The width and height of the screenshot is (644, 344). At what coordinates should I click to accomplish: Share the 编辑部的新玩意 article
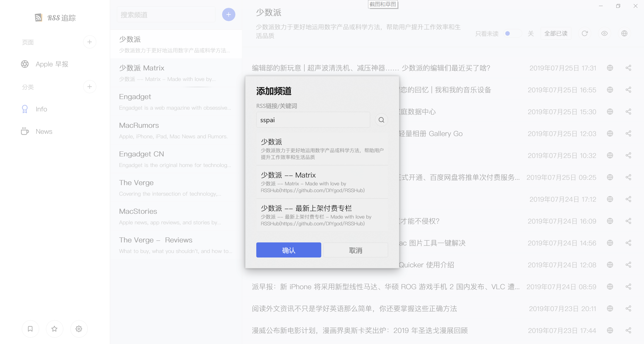(628, 68)
